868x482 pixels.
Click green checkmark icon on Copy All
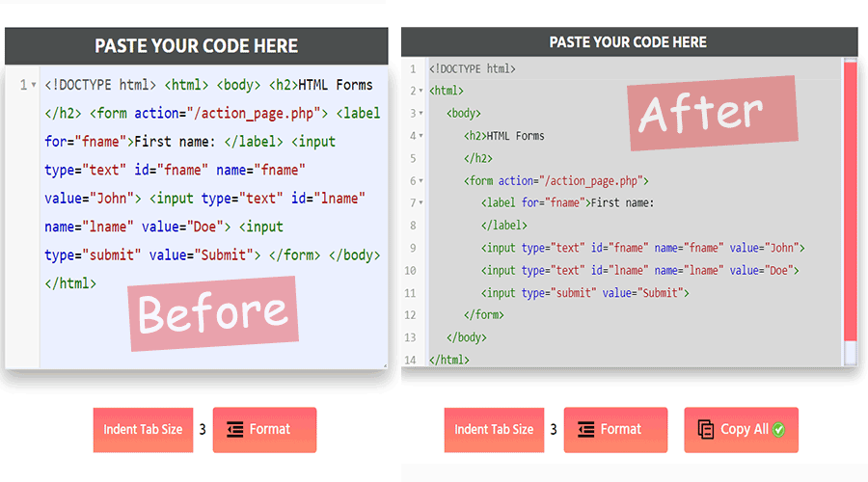click(778, 430)
